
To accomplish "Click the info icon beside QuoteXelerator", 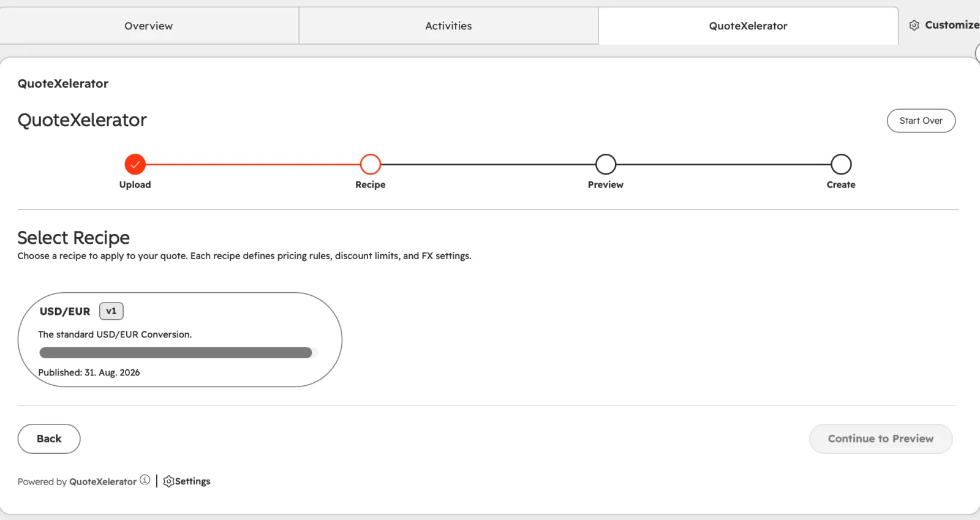I will click(x=145, y=480).
